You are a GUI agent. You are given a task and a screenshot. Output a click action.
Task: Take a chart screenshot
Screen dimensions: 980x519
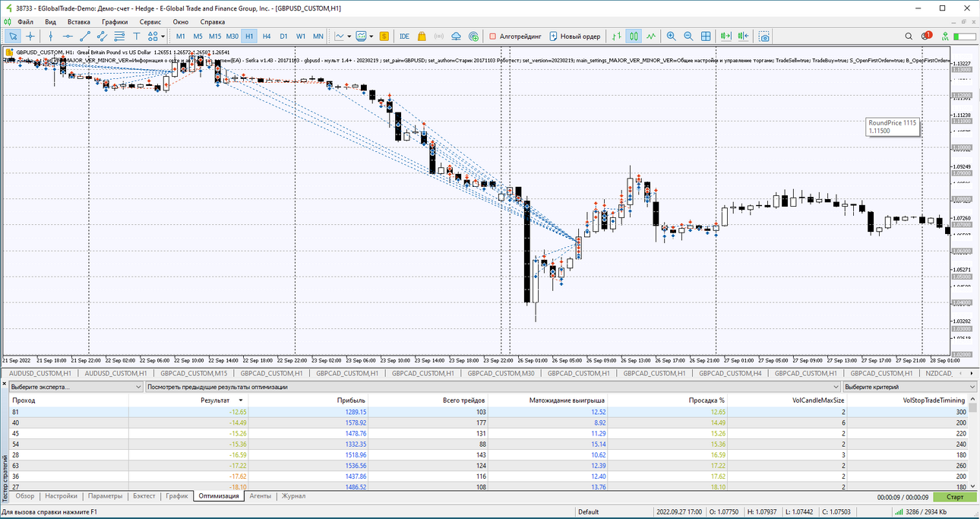[764, 36]
